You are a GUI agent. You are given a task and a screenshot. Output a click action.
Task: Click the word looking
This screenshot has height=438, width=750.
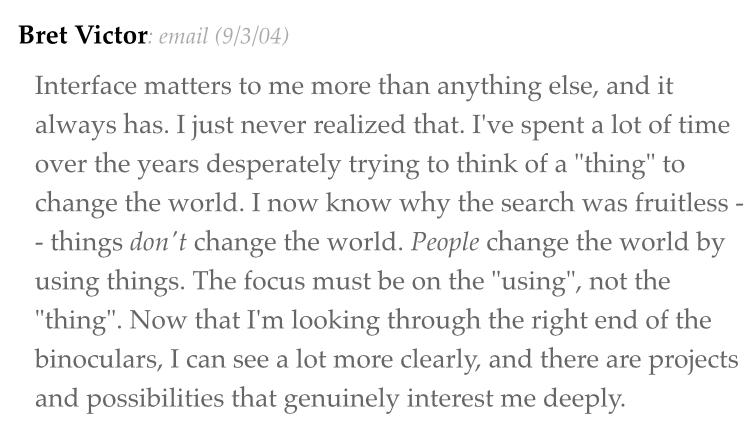point(335,321)
